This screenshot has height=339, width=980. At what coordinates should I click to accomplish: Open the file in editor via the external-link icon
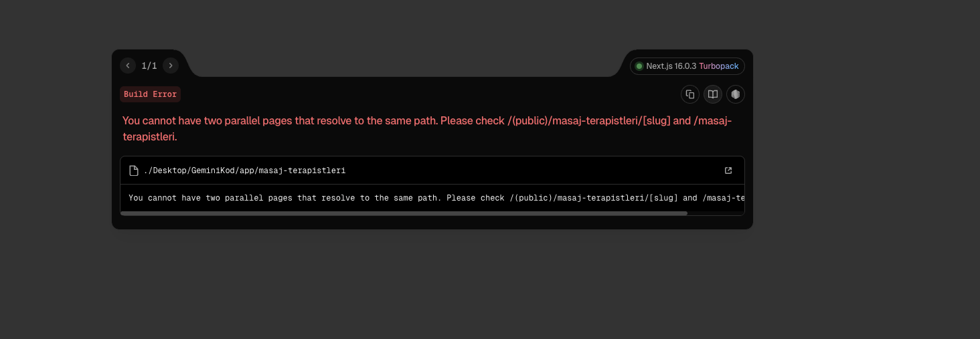(x=728, y=171)
